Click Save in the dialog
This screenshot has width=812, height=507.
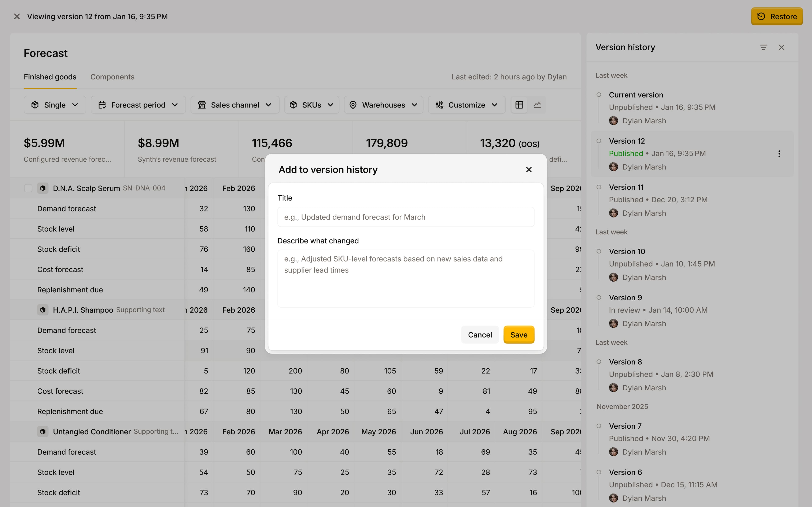pos(518,335)
